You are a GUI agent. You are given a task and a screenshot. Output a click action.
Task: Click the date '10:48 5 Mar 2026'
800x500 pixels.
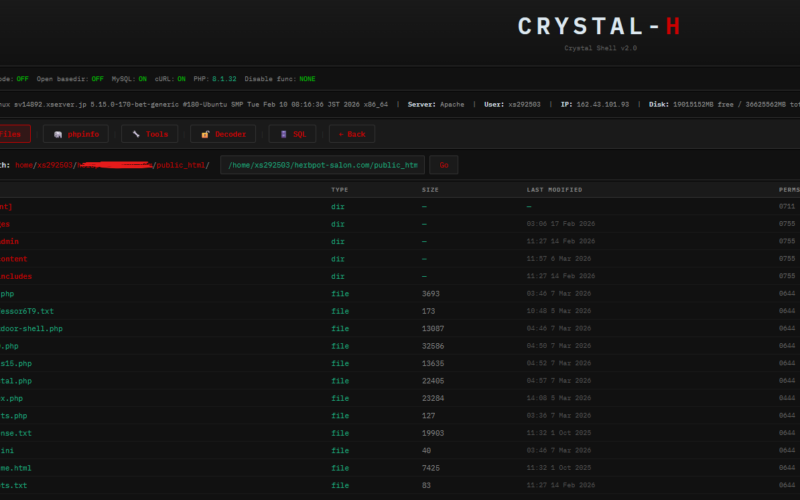pos(559,311)
